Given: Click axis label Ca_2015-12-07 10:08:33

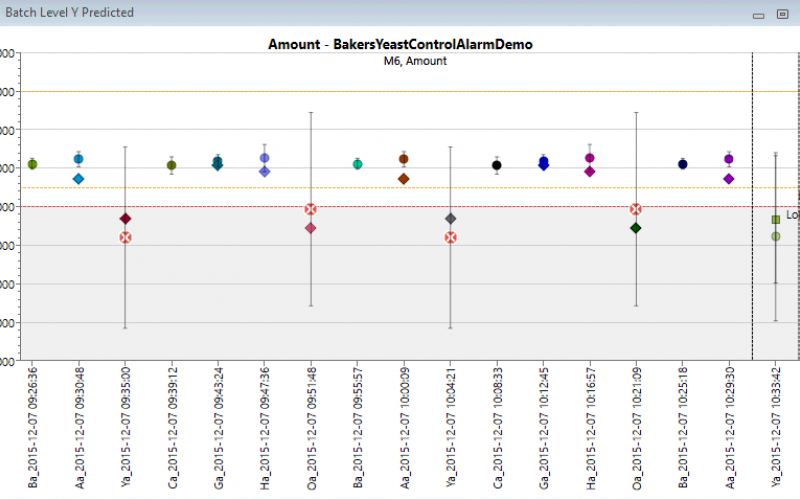Looking at the screenshot, I should pos(497,428).
